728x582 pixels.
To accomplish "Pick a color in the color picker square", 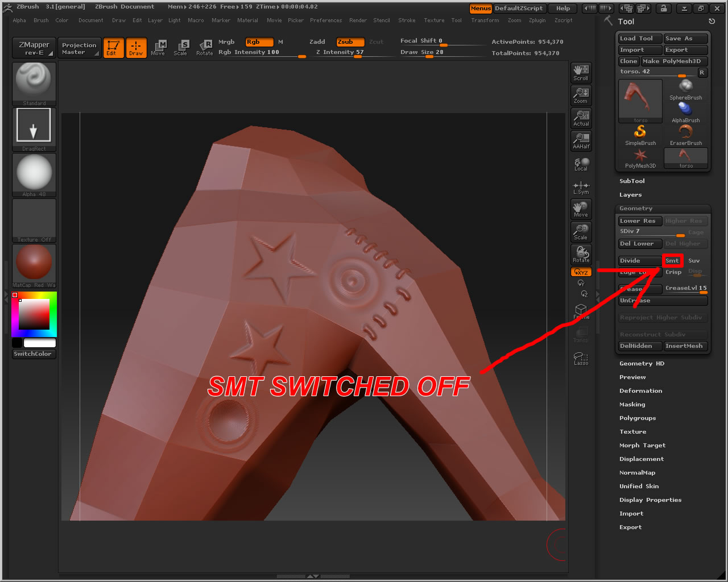I will pos(34,314).
